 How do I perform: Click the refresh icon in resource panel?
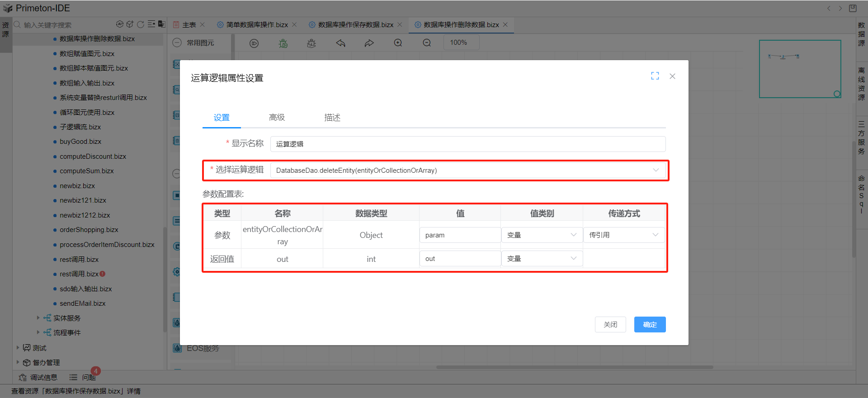(x=141, y=24)
